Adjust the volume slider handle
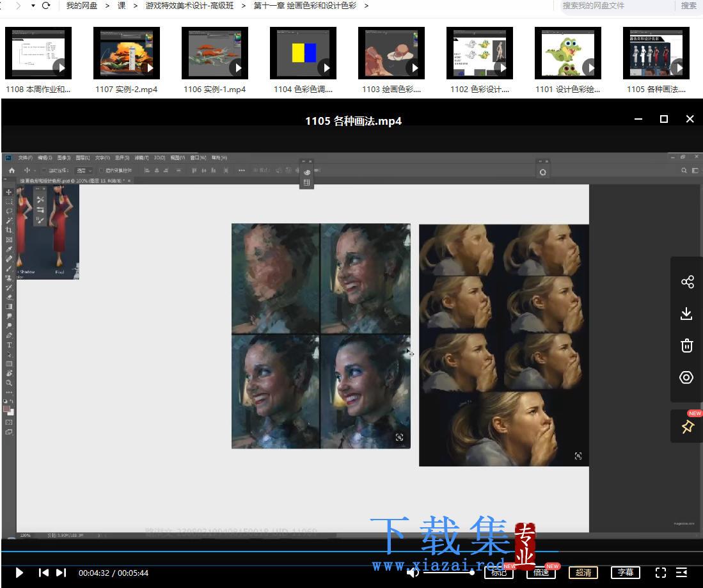The image size is (703, 588). tap(472, 573)
